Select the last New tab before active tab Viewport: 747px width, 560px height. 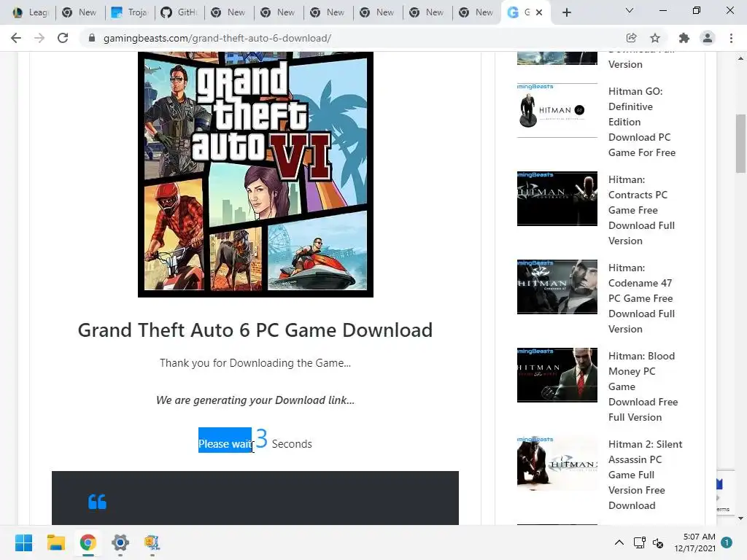point(477,12)
